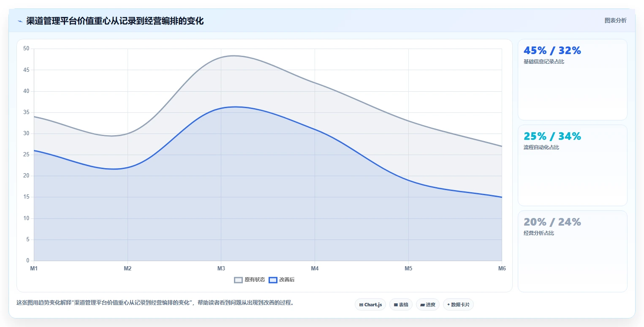Viewport: 644px width, 327px height.
Task: Toggle the 原有状态 legend series
Action: [250, 280]
